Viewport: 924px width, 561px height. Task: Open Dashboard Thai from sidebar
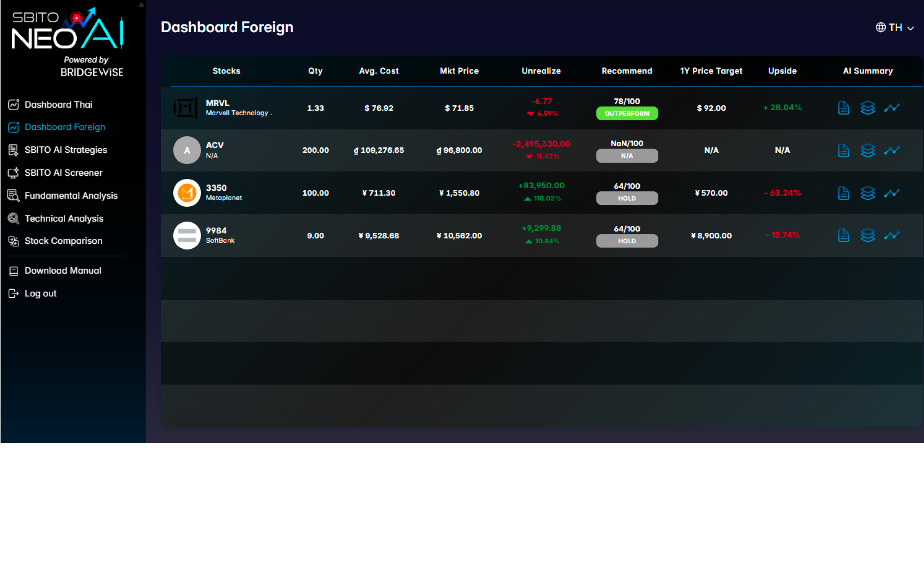(58, 105)
